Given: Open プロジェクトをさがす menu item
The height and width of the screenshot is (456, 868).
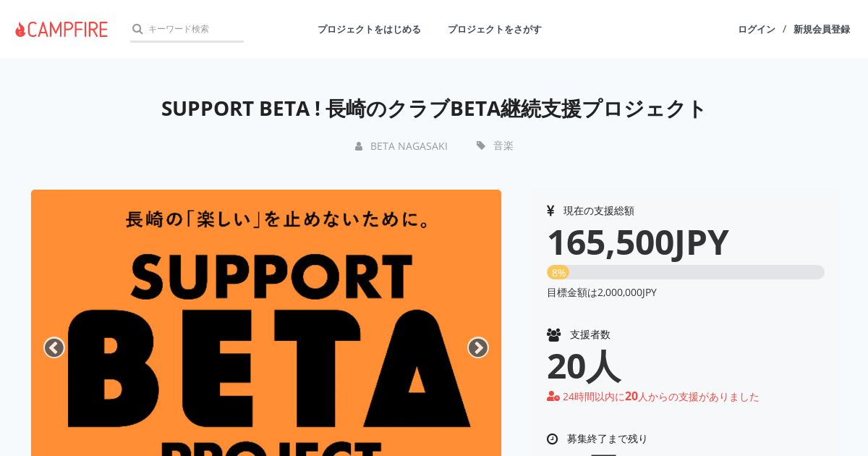Looking at the screenshot, I should (495, 29).
